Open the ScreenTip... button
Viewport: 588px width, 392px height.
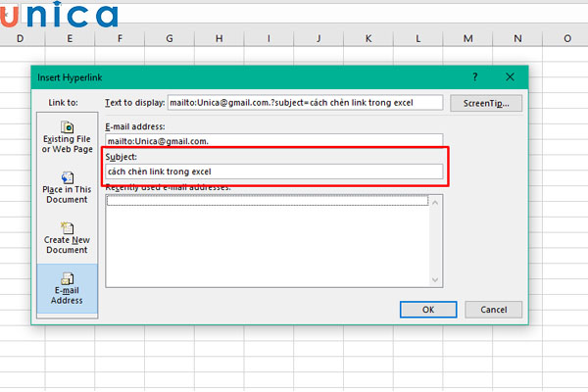[486, 102]
